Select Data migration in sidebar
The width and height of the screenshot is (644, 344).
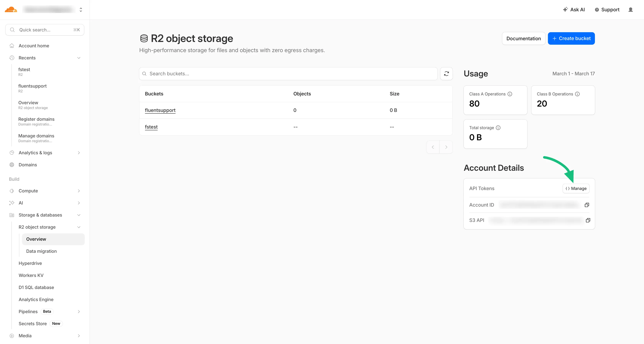(x=41, y=251)
